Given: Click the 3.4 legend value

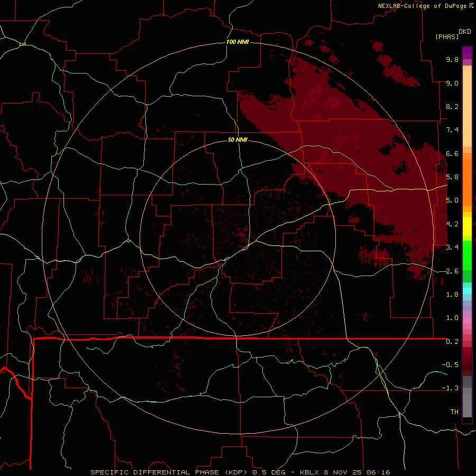Looking at the screenshot, I should pos(452,248).
